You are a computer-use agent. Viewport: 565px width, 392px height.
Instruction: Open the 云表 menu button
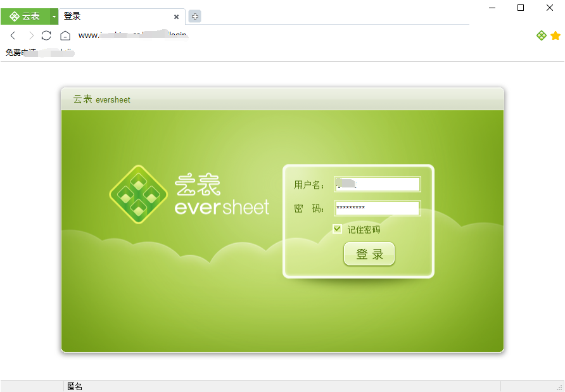25,16
